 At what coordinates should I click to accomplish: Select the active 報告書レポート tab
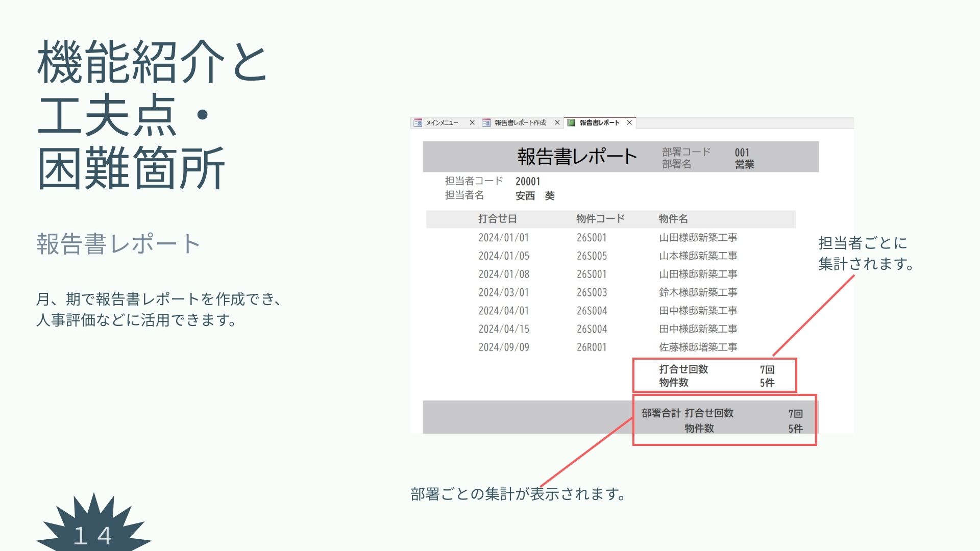(599, 123)
